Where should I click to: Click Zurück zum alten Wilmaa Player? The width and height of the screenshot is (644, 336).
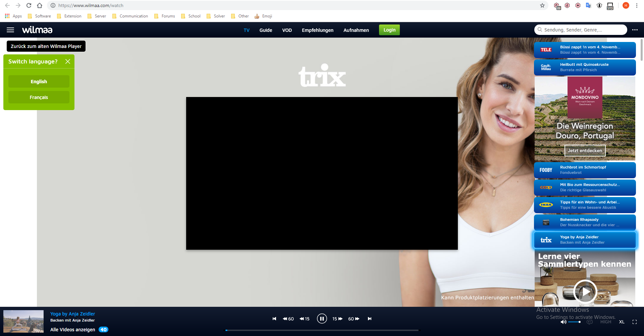pos(46,46)
